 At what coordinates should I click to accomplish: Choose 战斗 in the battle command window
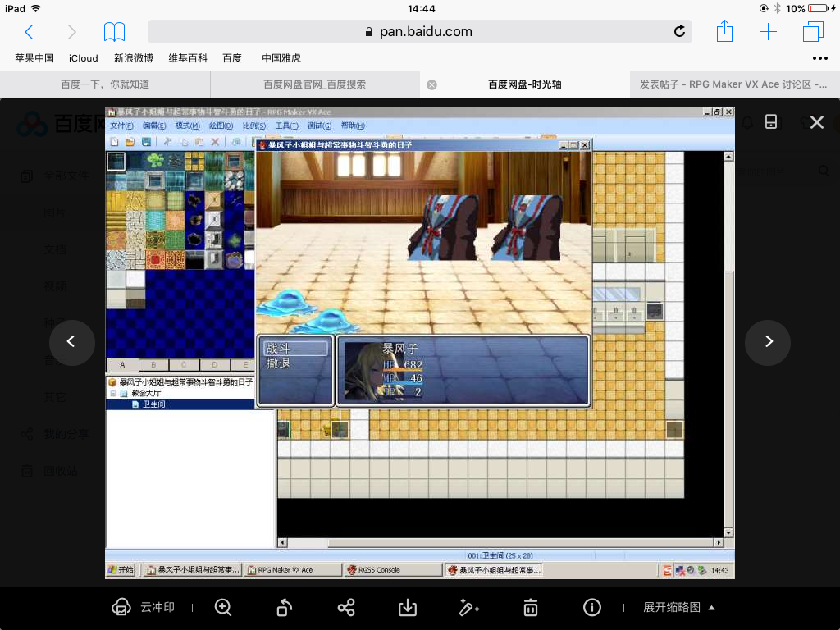pos(295,349)
